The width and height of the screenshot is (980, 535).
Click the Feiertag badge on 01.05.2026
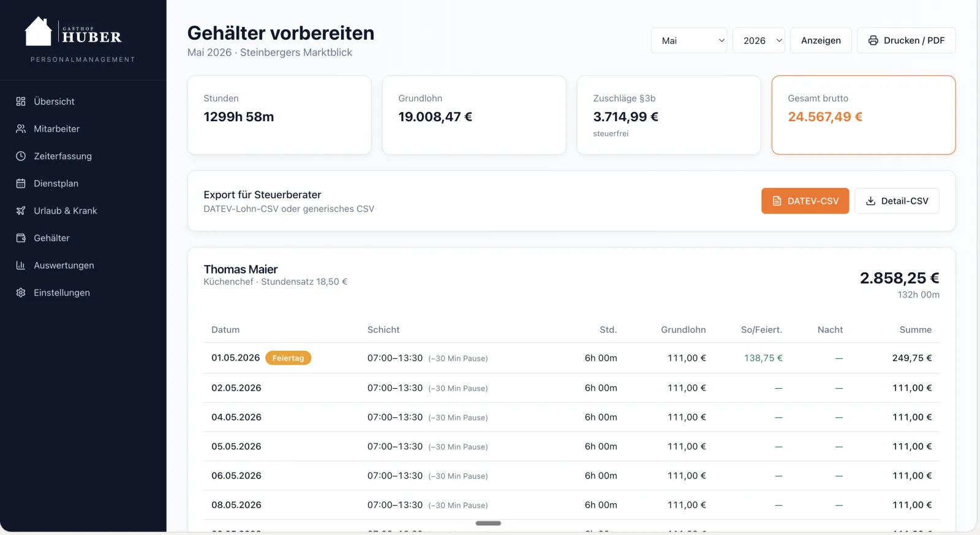(x=288, y=358)
